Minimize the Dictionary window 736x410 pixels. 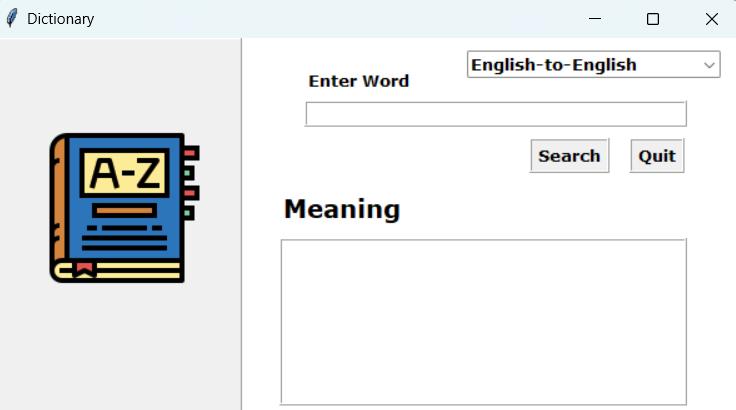point(595,18)
